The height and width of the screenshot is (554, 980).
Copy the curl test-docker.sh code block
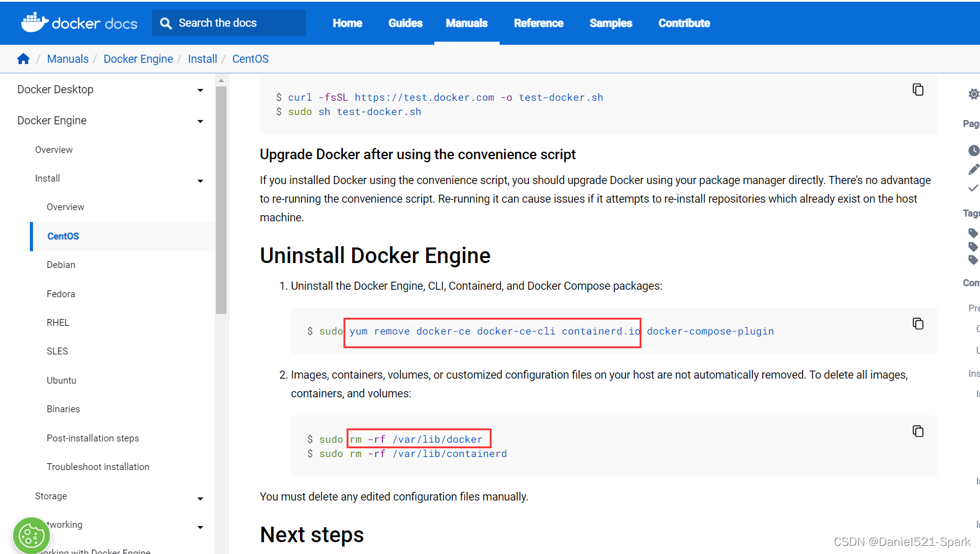coord(918,90)
